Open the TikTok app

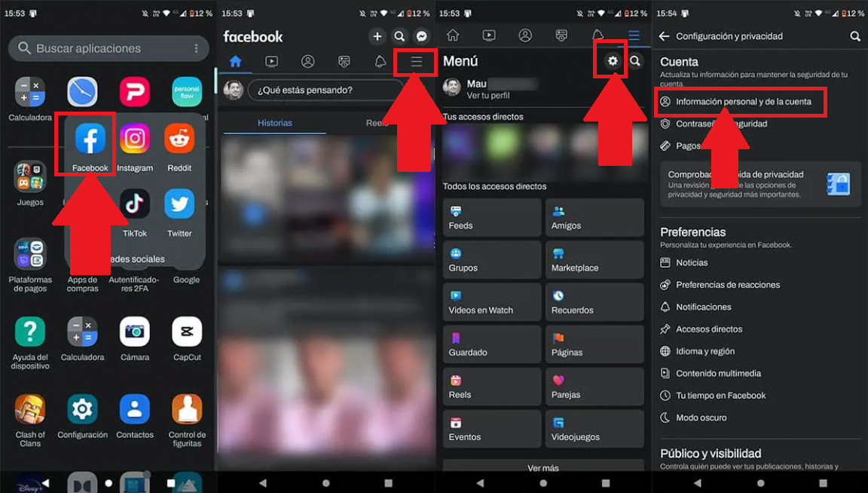(135, 205)
